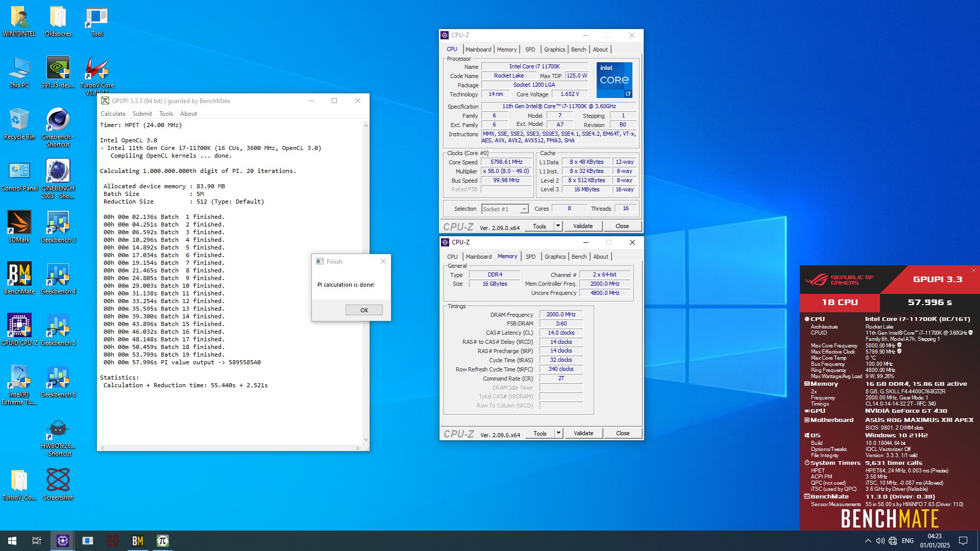Click OK in the Finish dialog
This screenshot has width=980, height=551.
point(364,310)
